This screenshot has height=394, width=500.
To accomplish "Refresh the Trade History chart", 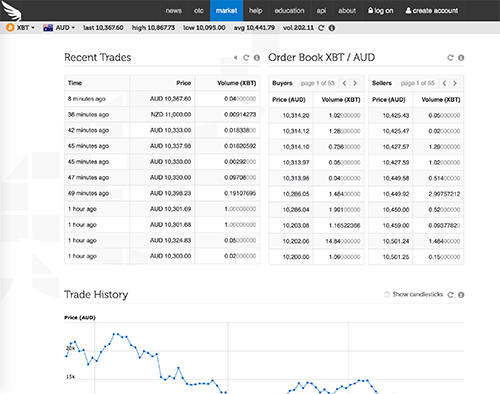I will (x=450, y=295).
